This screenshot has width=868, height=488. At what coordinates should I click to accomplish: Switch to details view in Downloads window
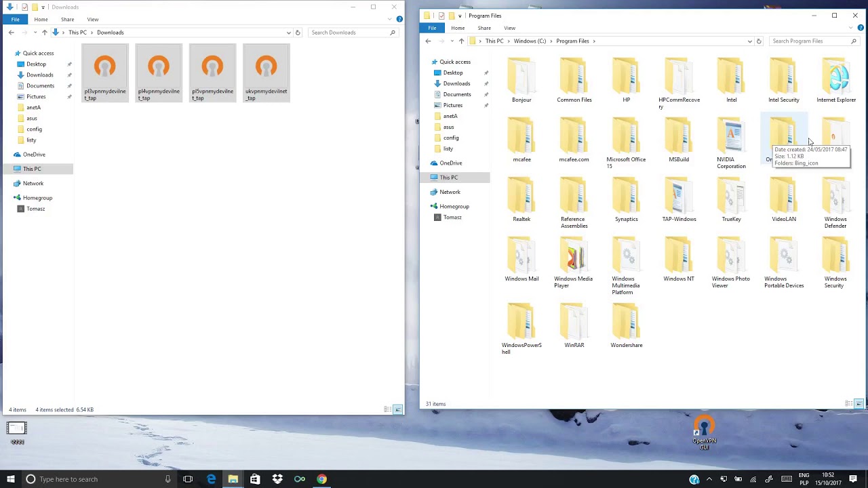tap(388, 409)
